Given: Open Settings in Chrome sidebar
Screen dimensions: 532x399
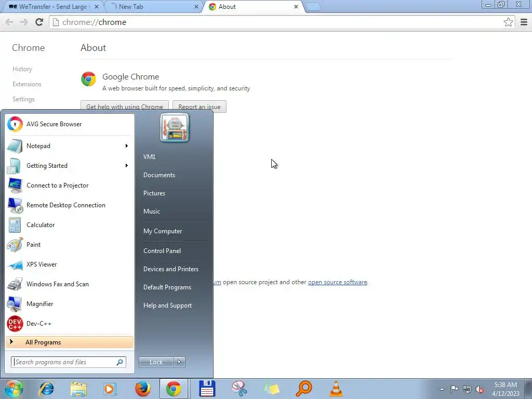Looking at the screenshot, I should [x=23, y=99].
